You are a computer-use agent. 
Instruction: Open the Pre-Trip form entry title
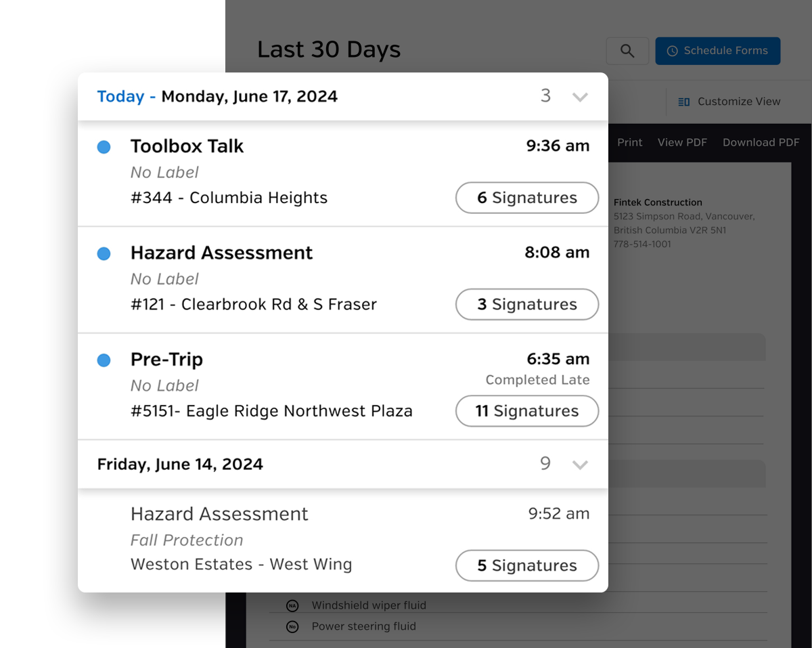166,360
